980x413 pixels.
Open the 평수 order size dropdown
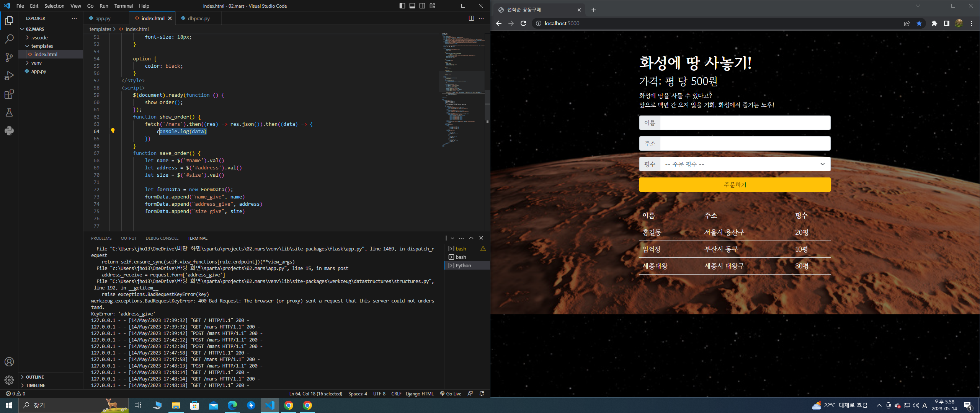tap(745, 164)
